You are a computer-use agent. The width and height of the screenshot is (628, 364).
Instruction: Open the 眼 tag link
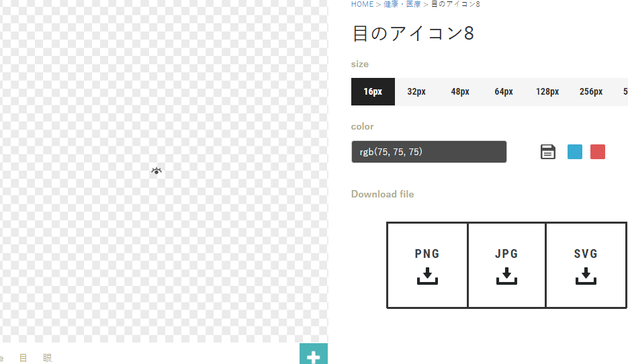(47, 358)
